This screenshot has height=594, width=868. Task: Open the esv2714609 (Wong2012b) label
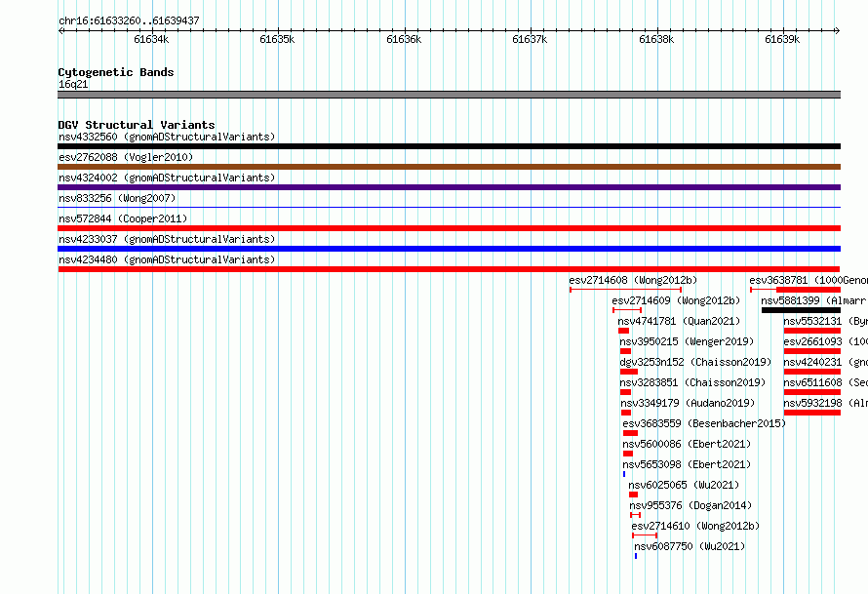tap(676, 300)
